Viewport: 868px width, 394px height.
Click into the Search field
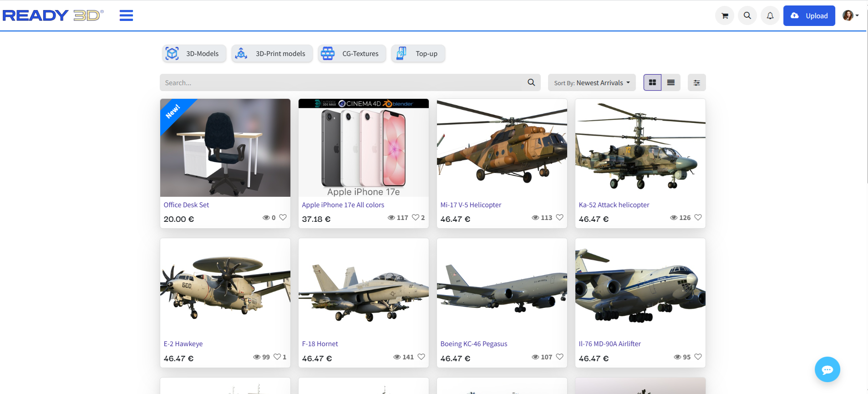point(341,82)
